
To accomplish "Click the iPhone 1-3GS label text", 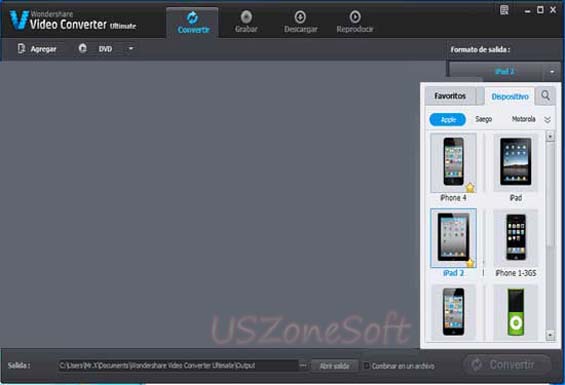I will 516,273.
